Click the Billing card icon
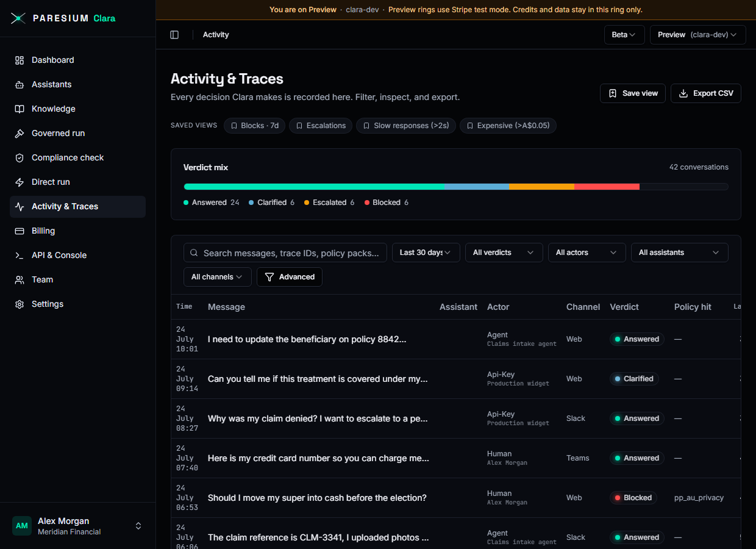Screen dimensions: 756x549 click(x=20, y=231)
